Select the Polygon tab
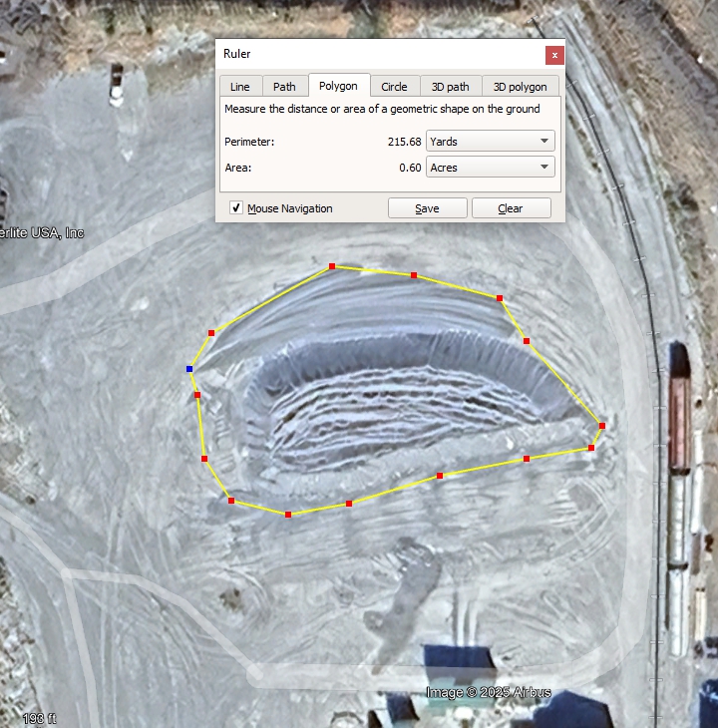The image size is (718, 728). click(338, 86)
